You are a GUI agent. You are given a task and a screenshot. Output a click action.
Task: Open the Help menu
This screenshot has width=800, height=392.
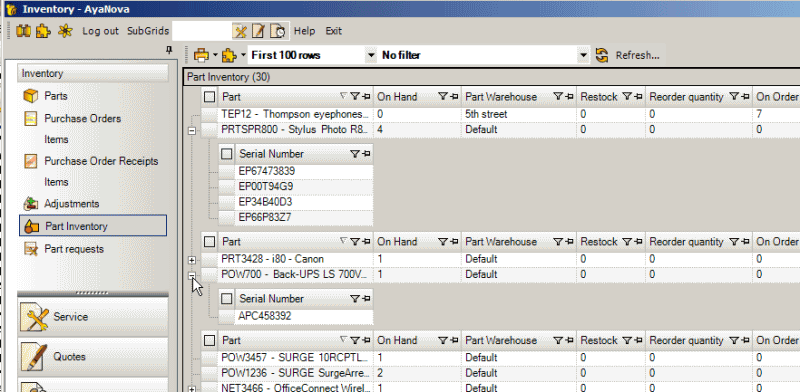[305, 31]
